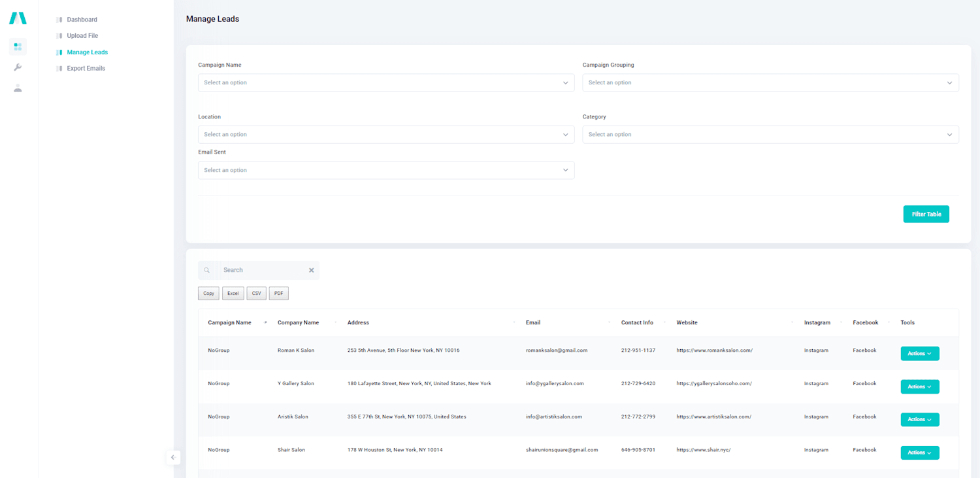Click https://www.artistiksalon.com/ website
Screen dimensions: 980x478
713,417
